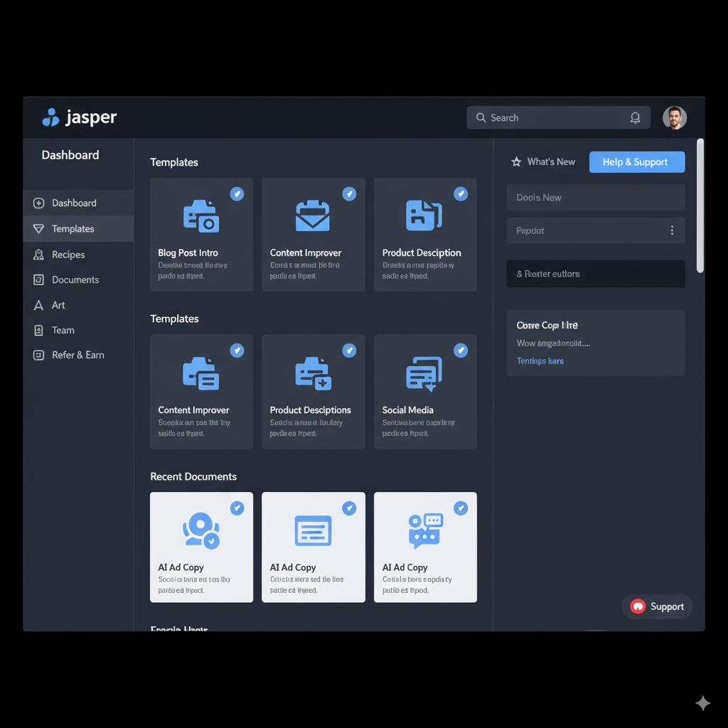Click the vertical scrollbar on right edge
Screen dimensions: 728x728
tap(700, 206)
